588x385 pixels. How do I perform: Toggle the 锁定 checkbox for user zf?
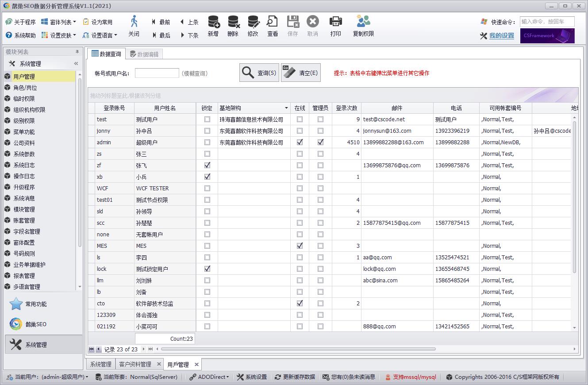coord(207,166)
